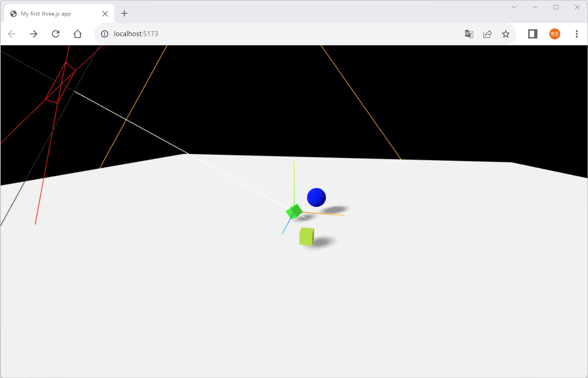The image size is (588, 378).
Task: Select the My first three.js app tab
Action: point(49,14)
